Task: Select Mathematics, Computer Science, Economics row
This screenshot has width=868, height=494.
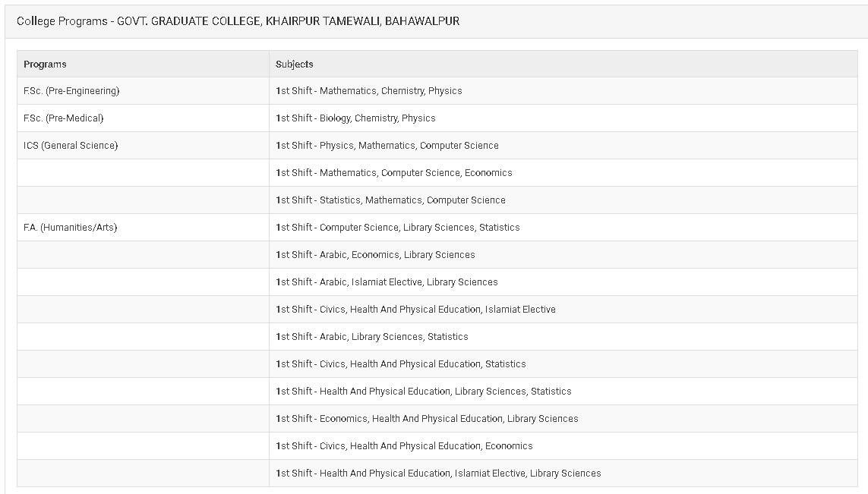Action: tap(563, 172)
